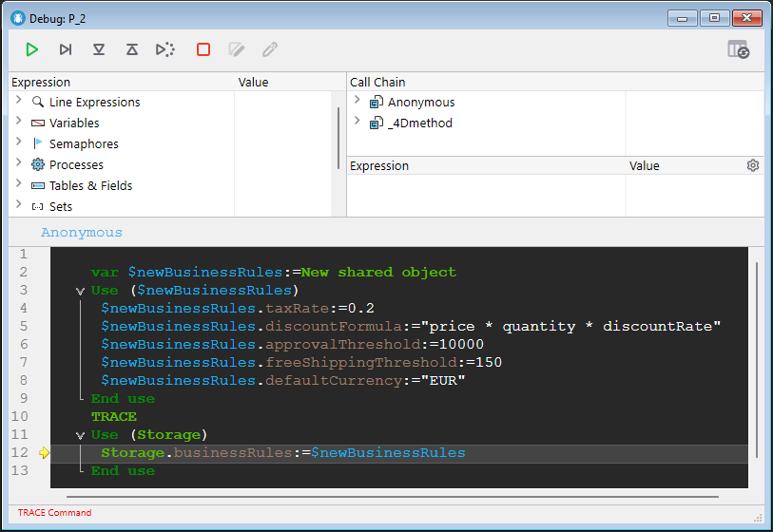Click the save debugger settings icon at toolbar right

(738, 49)
